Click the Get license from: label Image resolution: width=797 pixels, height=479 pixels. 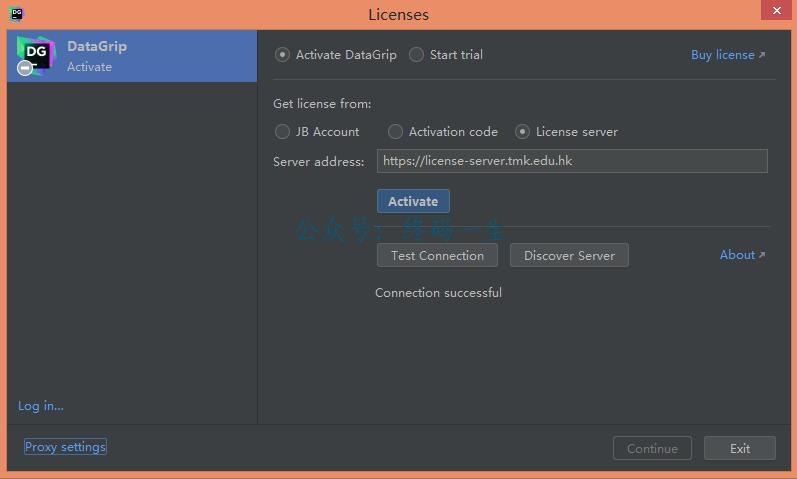tap(322, 104)
